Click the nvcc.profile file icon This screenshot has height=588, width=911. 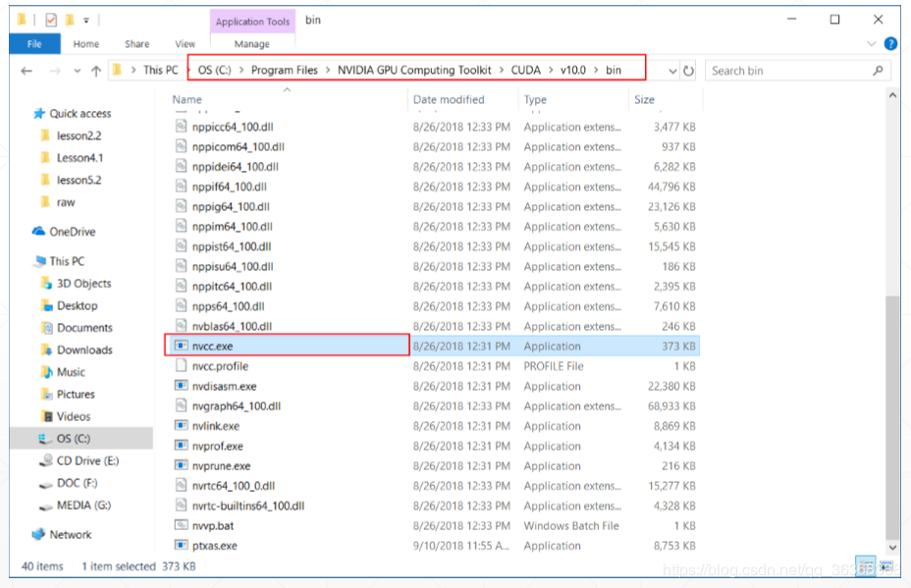182,365
